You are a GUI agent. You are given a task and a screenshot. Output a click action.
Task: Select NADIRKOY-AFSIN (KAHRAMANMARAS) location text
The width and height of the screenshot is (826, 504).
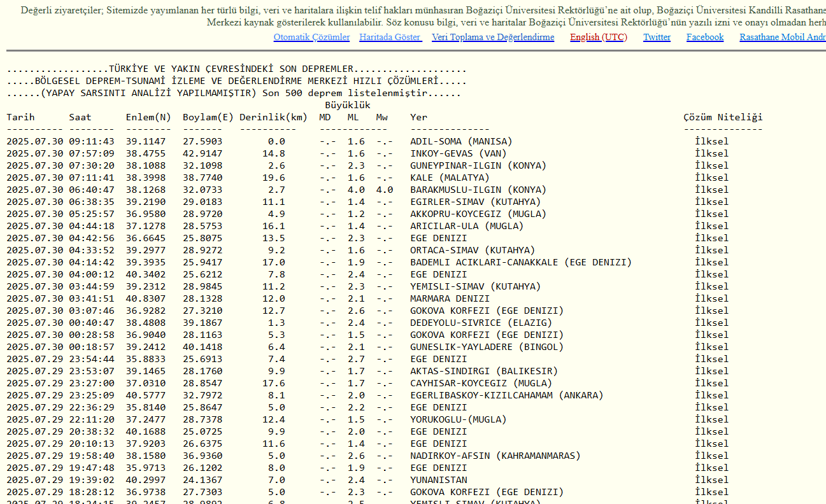(x=495, y=456)
